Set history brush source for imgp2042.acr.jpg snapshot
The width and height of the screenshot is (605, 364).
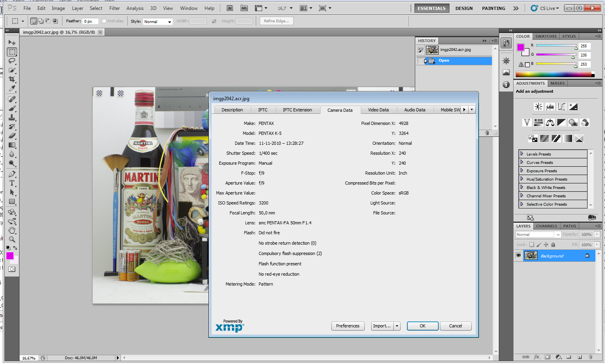click(x=420, y=50)
